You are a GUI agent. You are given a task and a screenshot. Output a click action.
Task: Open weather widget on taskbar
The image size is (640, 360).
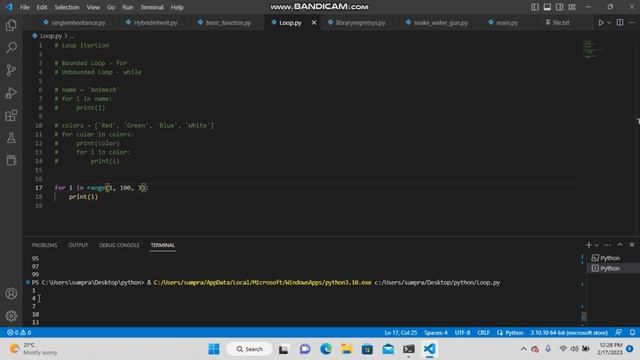[x=33, y=349]
